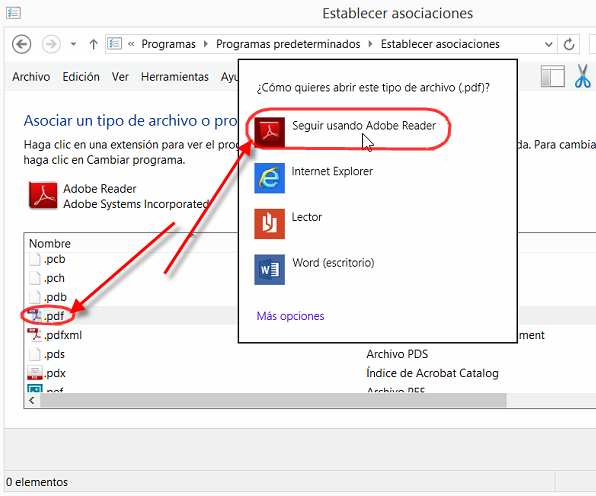Select the .pch extension row

point(131,278)
